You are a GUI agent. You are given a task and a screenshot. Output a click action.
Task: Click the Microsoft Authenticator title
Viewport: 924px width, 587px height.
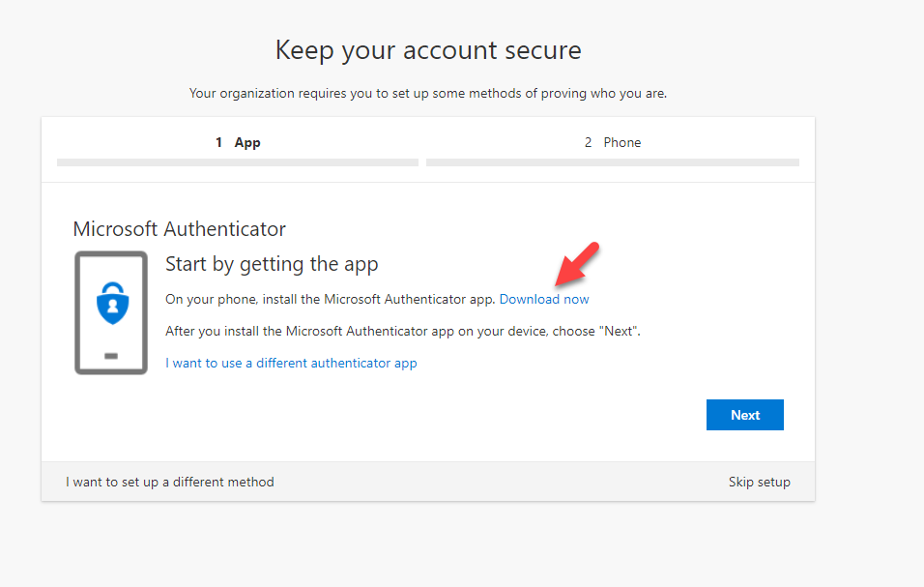pyautogui.click(x=180, y=229)
